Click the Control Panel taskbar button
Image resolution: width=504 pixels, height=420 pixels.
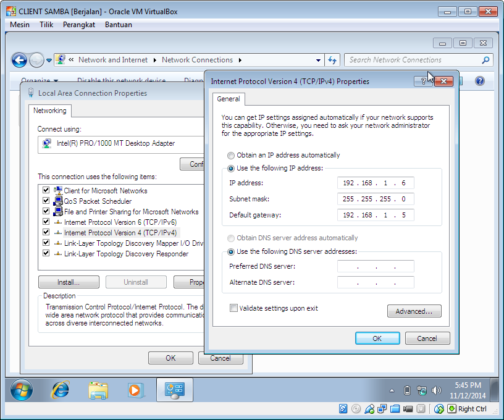(175, 390)
